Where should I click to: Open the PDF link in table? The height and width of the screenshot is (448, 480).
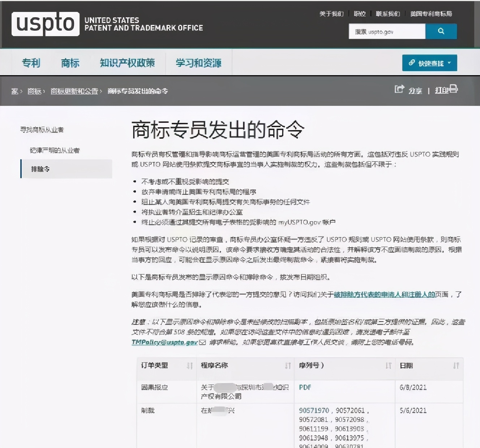[x=305, y=387]
